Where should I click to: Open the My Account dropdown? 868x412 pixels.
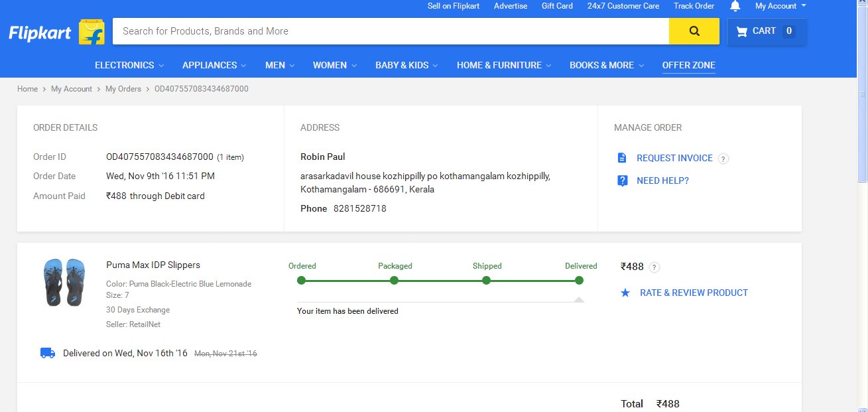coord(780,6)
